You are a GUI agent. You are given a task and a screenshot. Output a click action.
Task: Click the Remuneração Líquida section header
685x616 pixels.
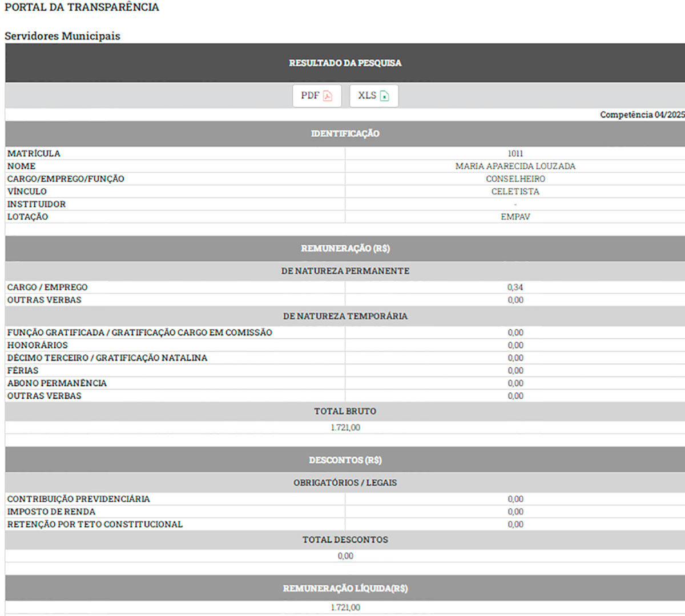pos(345,588)
